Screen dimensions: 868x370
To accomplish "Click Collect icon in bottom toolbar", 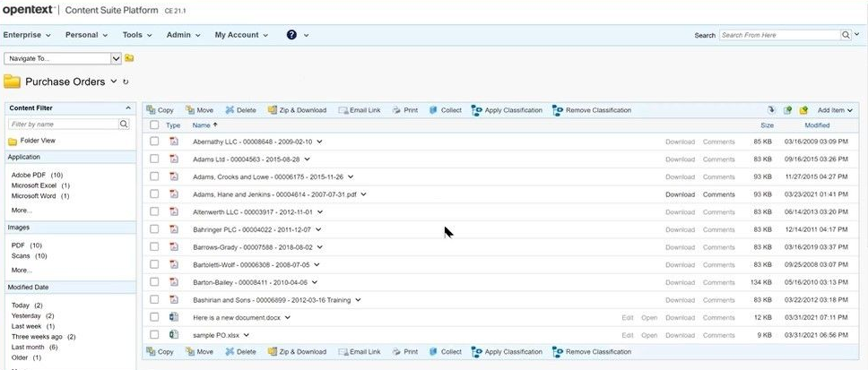I will pos(434,352).
